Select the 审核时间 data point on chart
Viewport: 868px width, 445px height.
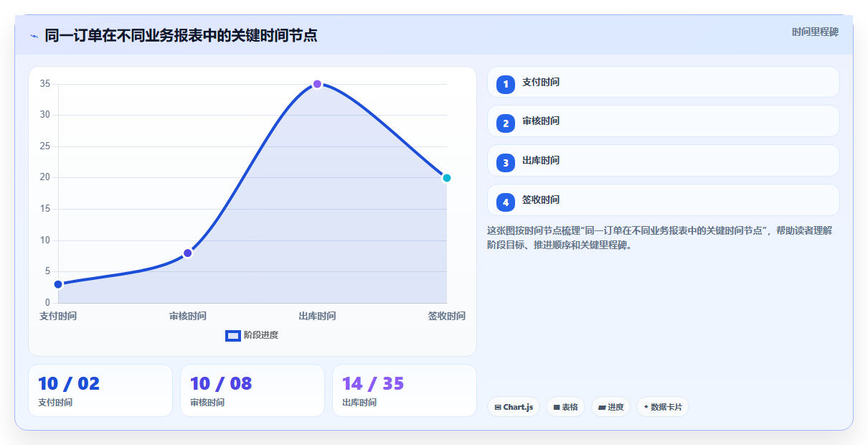(188, 253)
